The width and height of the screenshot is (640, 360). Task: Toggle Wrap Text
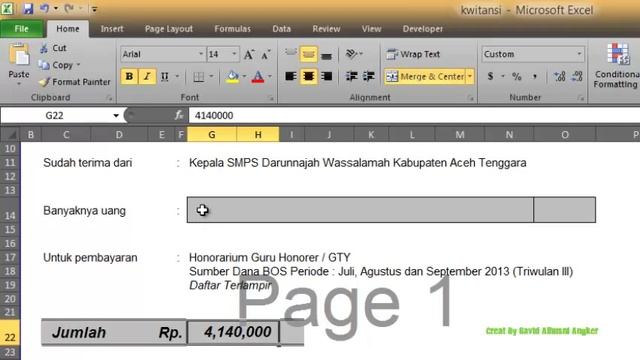pos(413,54)
